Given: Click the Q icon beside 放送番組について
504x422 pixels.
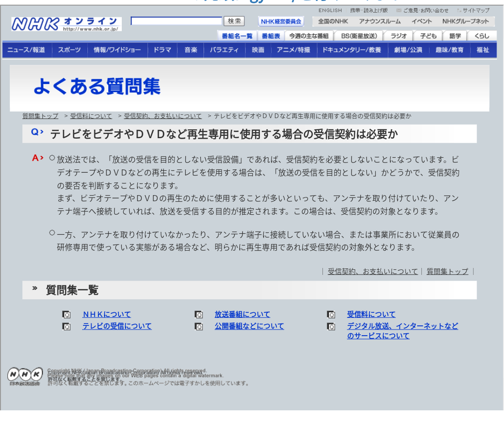Looking at the screenshot, I should [199, 315].
